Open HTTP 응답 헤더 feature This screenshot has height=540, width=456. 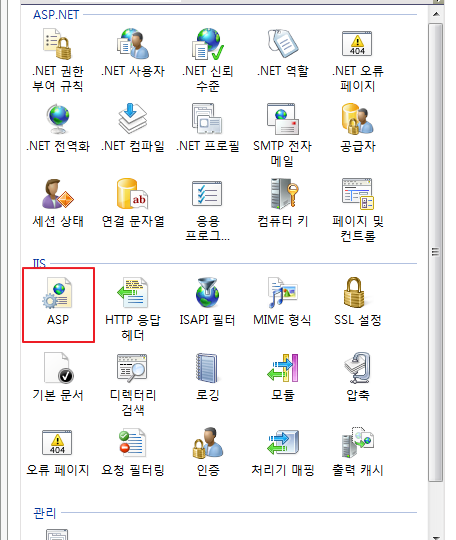133,309
